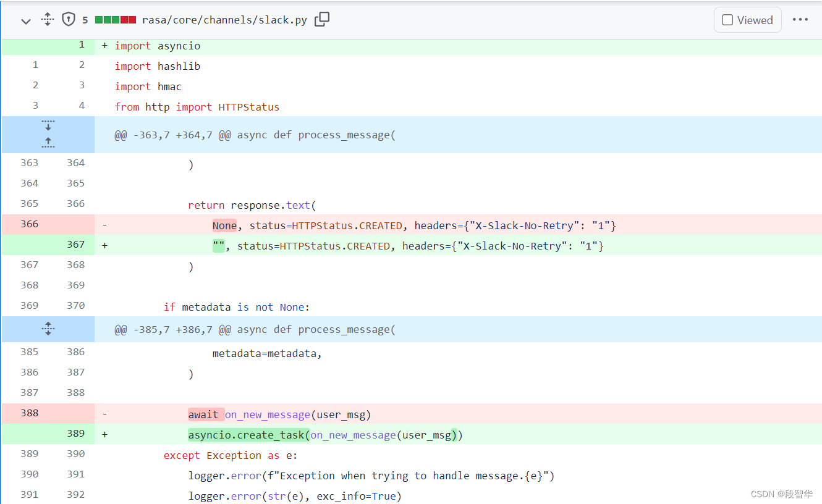Expand all lines icon in file header
This screenshot has height=504, width=822.
point(48,20)
